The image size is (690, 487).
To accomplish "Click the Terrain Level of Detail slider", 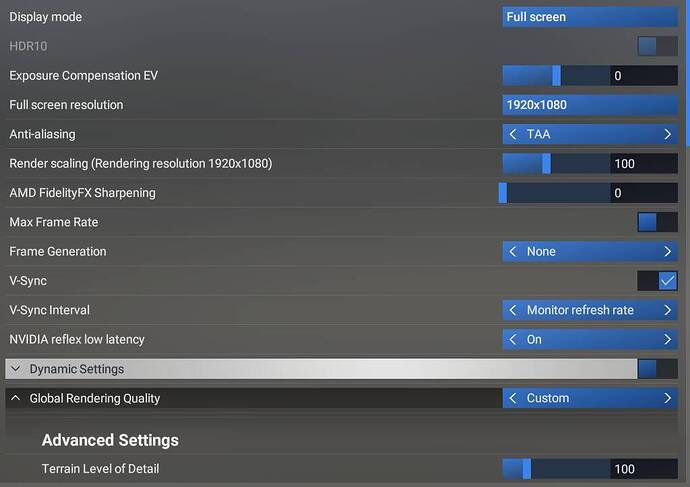I will 556,469.
